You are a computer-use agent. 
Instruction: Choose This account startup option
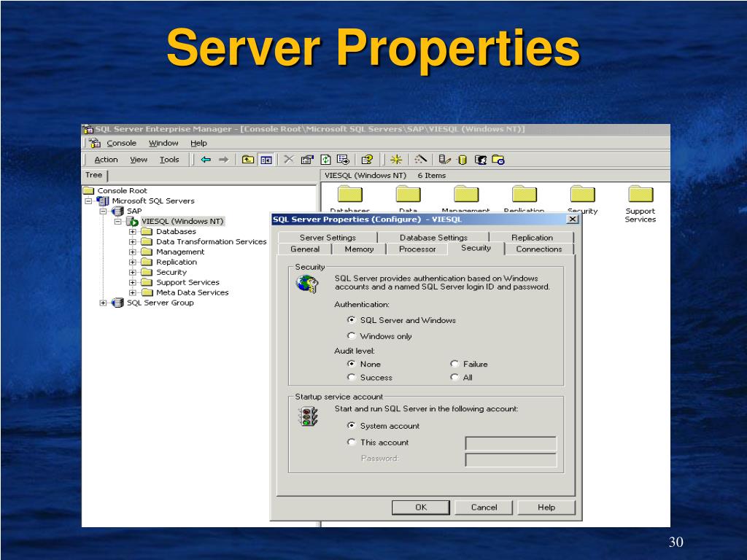coord(352,442)
